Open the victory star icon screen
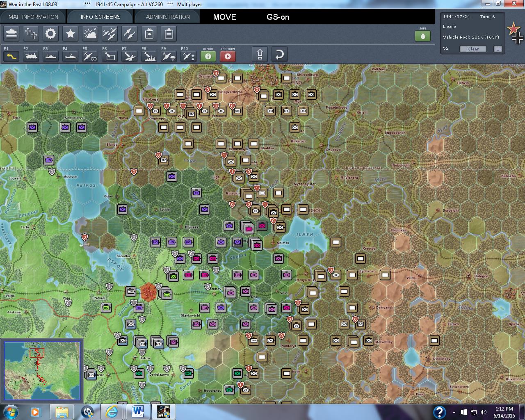The image size is (525, 420). tap(71, 34)
